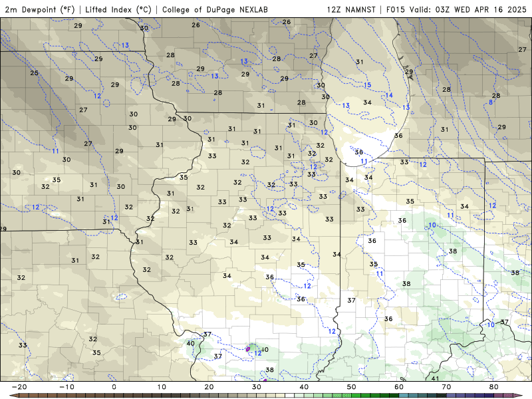532x399 pixels.
Task: Click the 'Lifted Index (°C)' title text
Action: 118,9
